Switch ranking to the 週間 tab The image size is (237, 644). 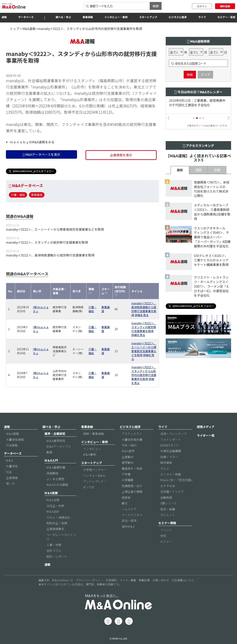tap(198, 170)
